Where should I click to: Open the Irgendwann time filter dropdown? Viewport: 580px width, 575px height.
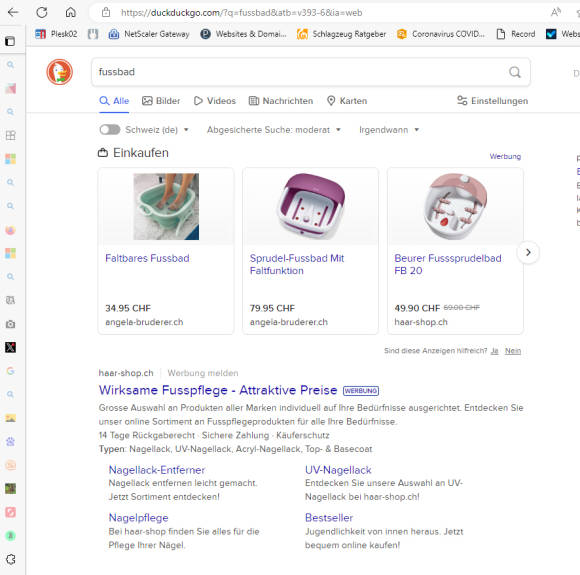(389, 130)
